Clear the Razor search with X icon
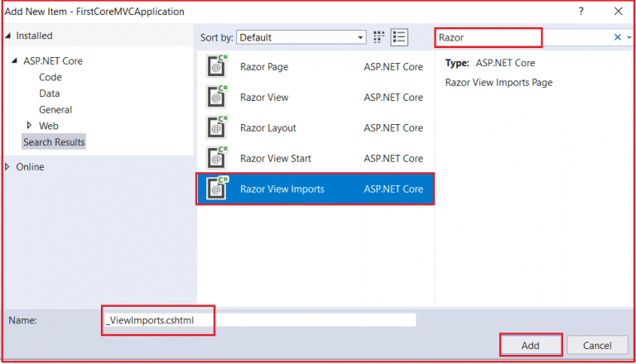This screenshot has height=364, width=636. tap(617, 37)
